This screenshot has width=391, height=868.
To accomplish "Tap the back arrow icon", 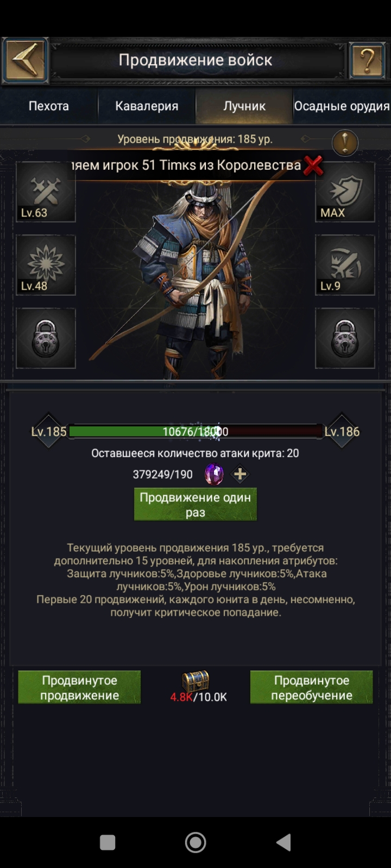I will pyautogui.click(x=25, y=60).
